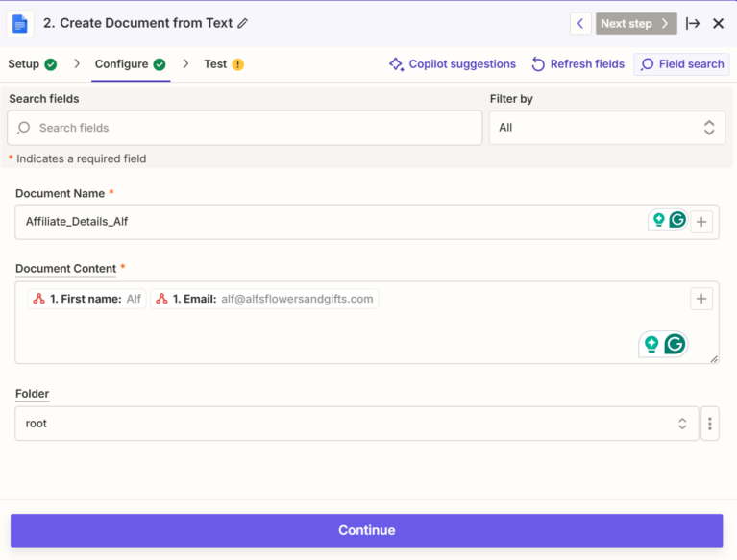Edit step title with pencil icon
The image size is (737, 560).
click(x=243, y=23)
